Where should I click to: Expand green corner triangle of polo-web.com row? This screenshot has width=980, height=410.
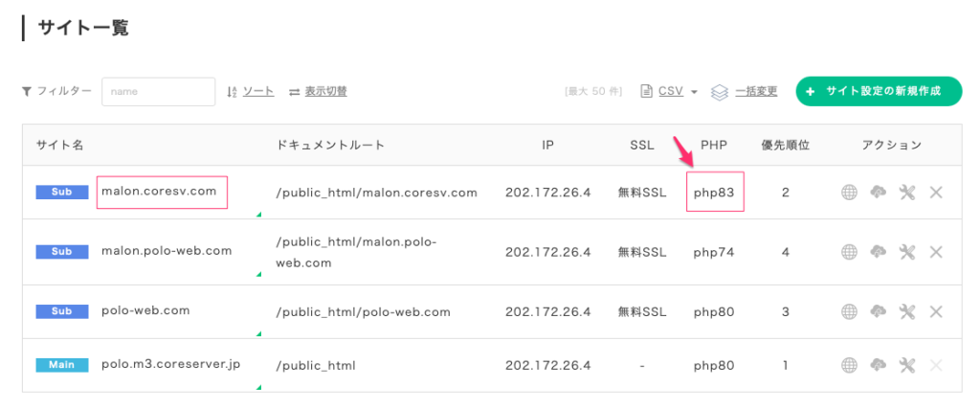[x=257, y=333]
